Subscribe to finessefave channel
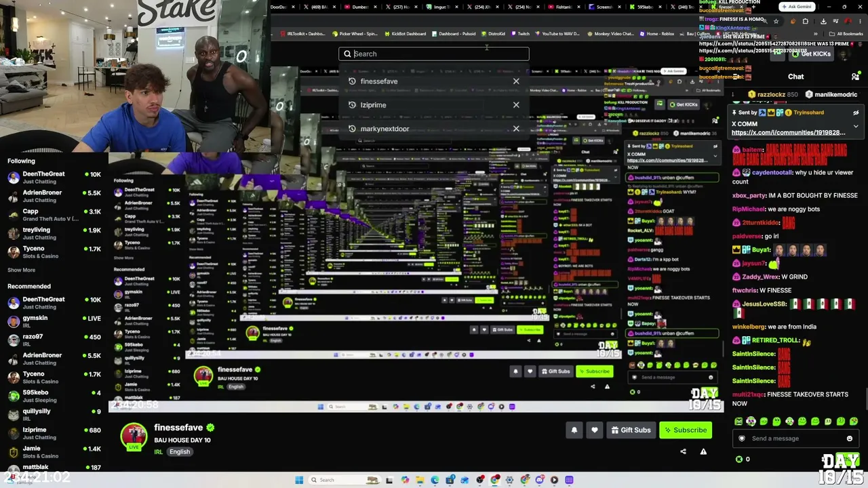This screenshot has height=488, width=868. coord(686,430)
